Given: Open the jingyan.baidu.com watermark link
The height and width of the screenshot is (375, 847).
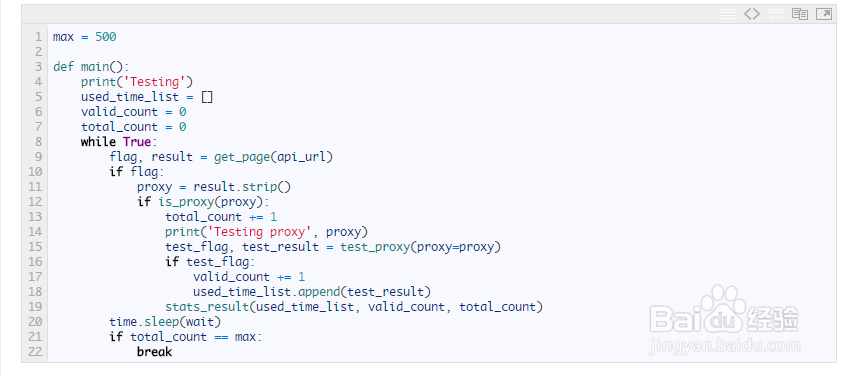Looking at the screenshot, I should pyautogui.click(x=724, y=346).
